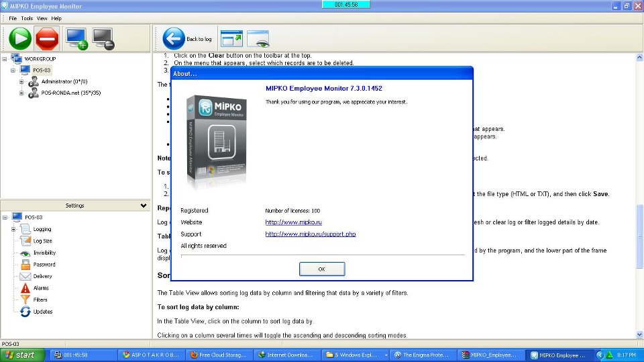Click the 001:45:58 timer in the title bar
644x362 pixels.
[x=346, y=5]
